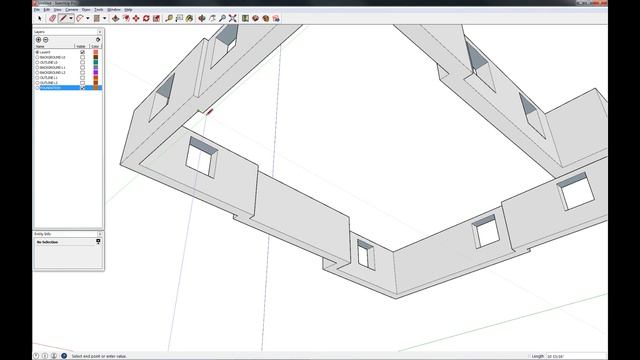Viewport: 640px width, 360px height.
Task: Open the File menu
Action: (37, 9)
